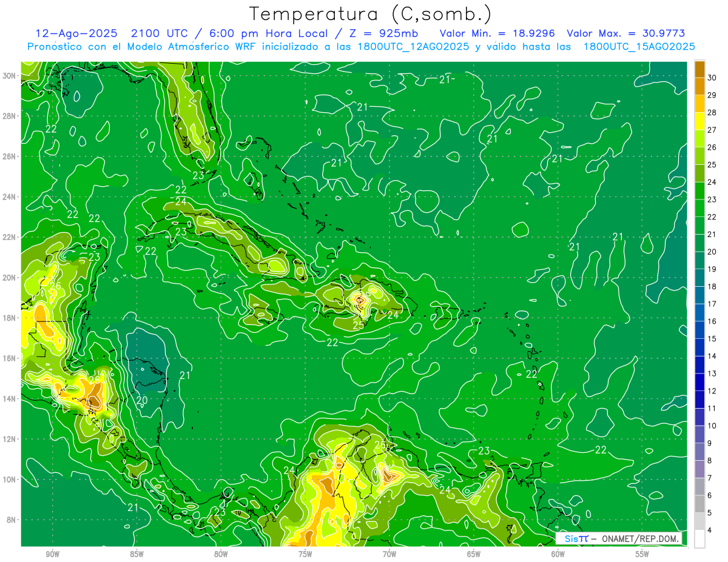The width and height of the screenshot is (728, 562).
Task: Click the 24N latitude axis label
Action: click(10, 196)
